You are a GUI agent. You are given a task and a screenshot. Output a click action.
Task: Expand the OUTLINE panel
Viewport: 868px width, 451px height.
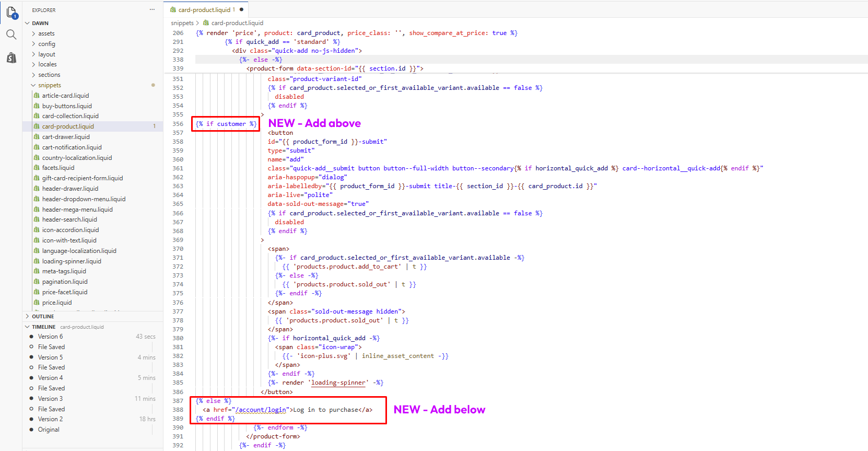(x=27, y=316)
